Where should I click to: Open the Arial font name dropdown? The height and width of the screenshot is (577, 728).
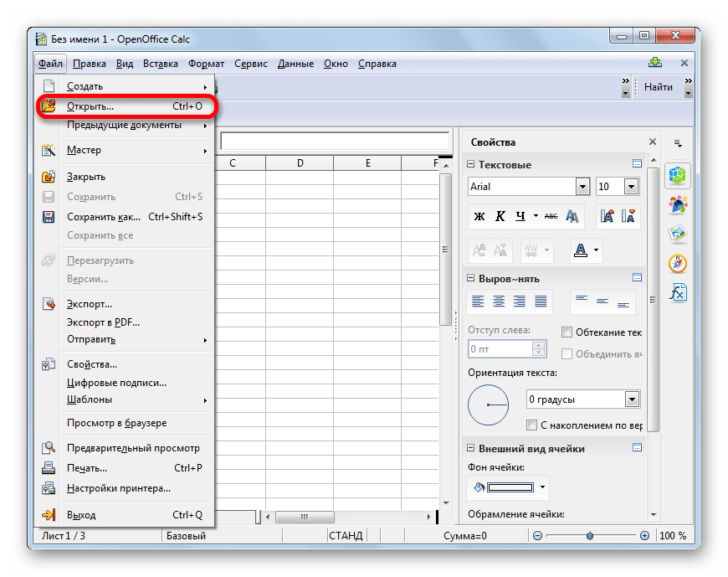pyautogui.click(x=582, y=187)
